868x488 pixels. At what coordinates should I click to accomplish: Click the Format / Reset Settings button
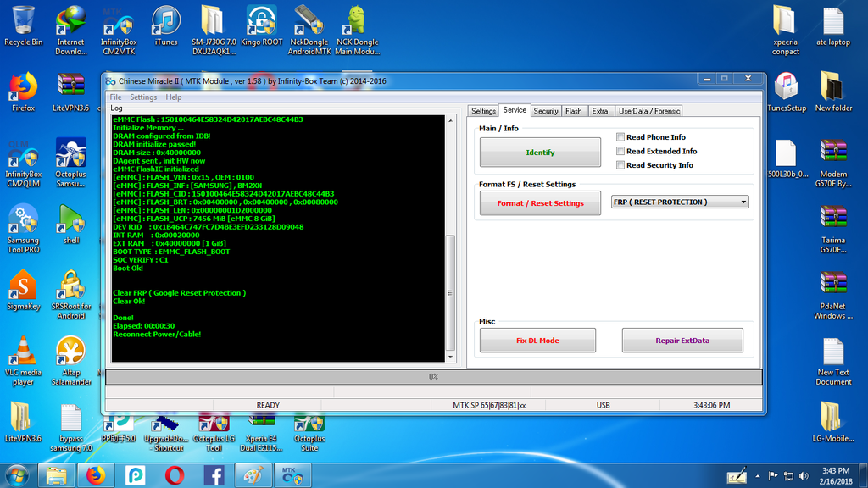click(540, 203)
